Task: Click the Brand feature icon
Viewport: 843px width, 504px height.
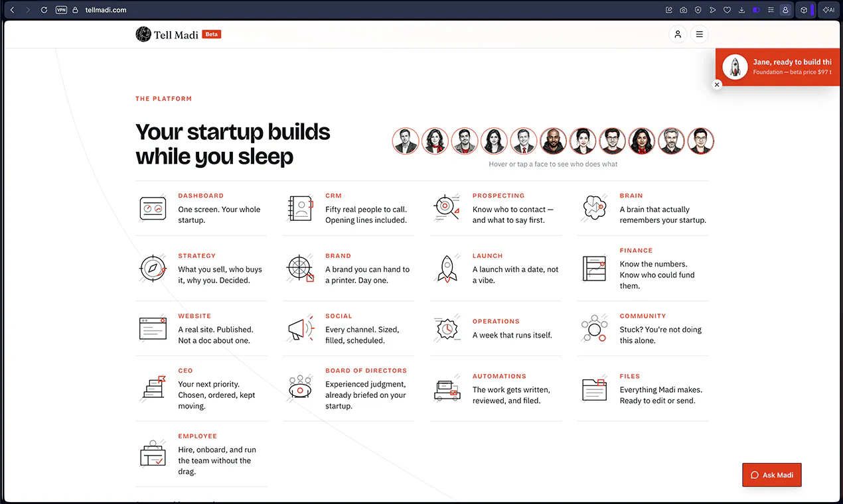Action: tap(300, 268)
